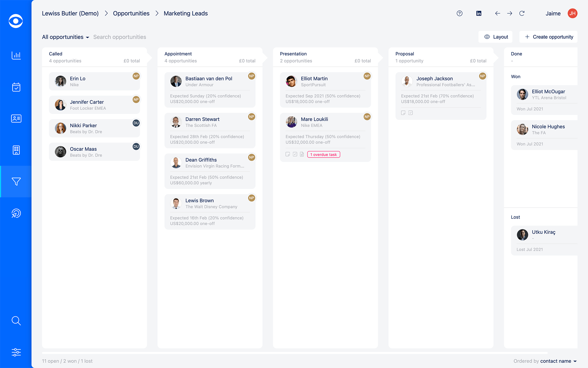This screenshot has width=588, height=368.
Task: Open the companies building icon in sidebar
Action: coord(16,150)
